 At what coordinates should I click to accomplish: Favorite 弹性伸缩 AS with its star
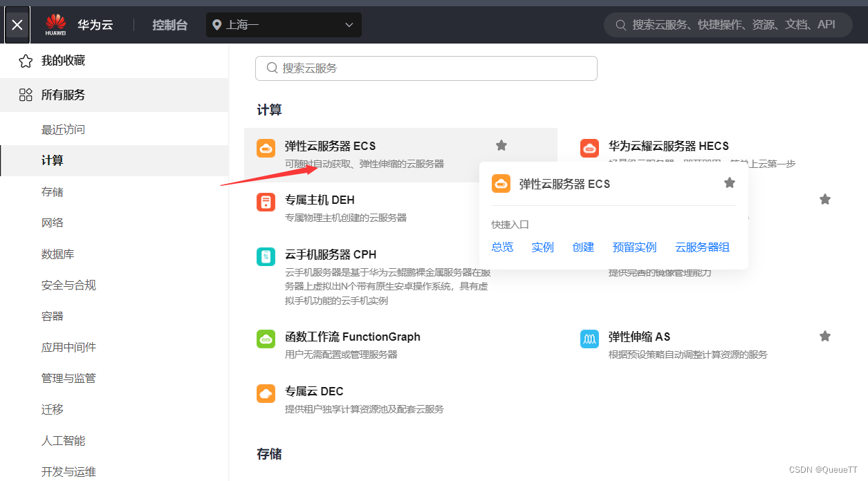click(x=825, y=336)
